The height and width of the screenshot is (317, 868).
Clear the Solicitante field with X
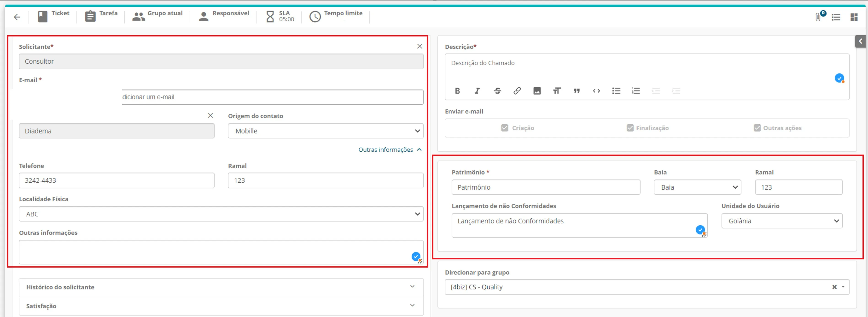pos(419,46)
